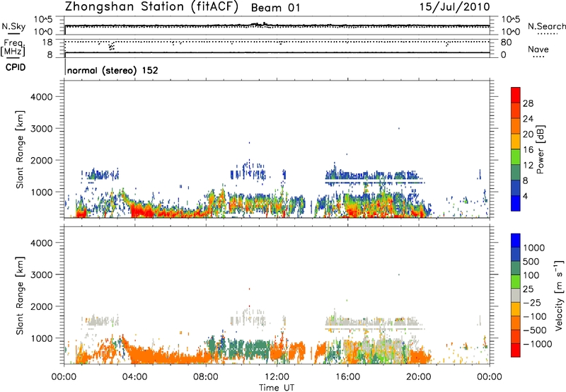Screen dimensions: 566x392
Task: Pick the yellow Power segment between 16 and 20
Action: tap(516, 142)
